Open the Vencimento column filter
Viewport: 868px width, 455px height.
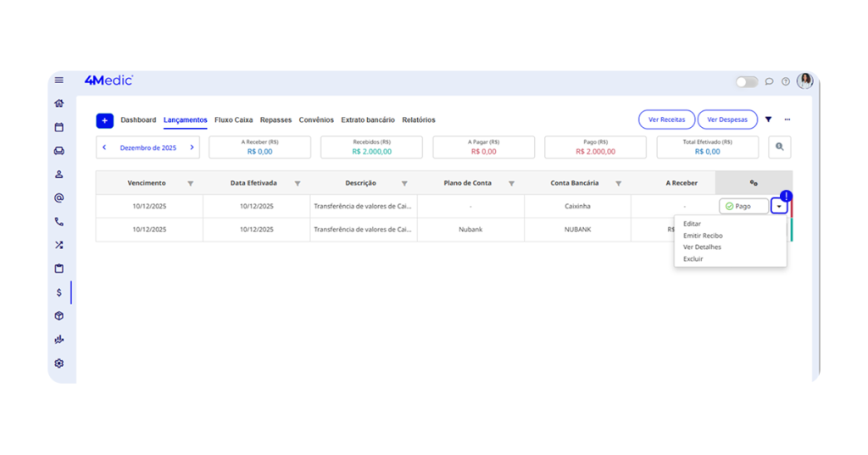point(190,184)
